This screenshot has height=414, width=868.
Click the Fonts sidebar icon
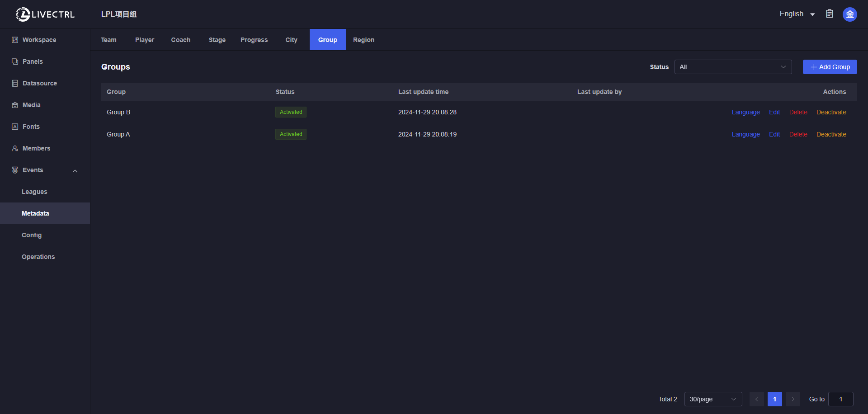(x=15, y=127)
